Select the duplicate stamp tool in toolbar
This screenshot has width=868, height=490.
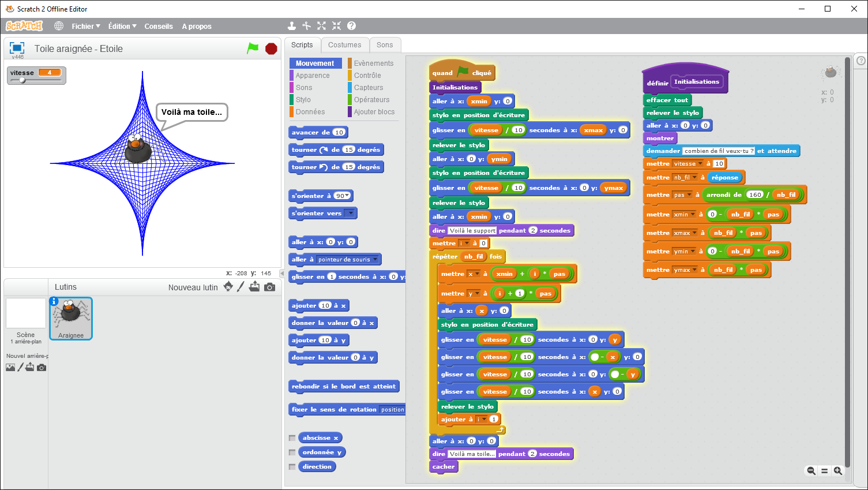coord(292,26)
